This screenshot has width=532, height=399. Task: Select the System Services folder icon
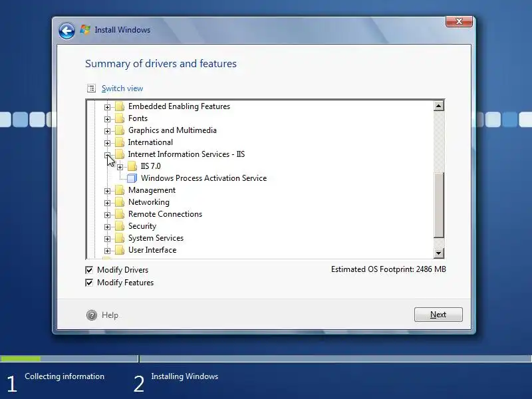pos(120,238)
